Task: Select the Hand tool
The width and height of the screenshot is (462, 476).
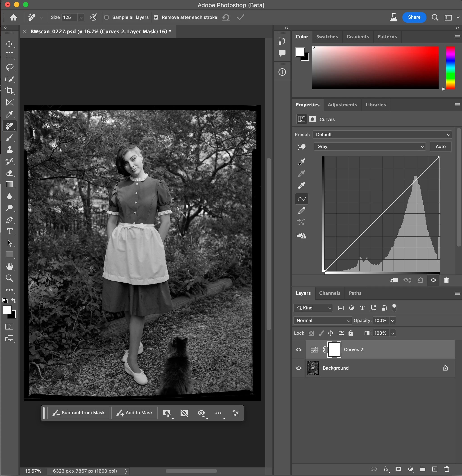Action: pos(9,266)
